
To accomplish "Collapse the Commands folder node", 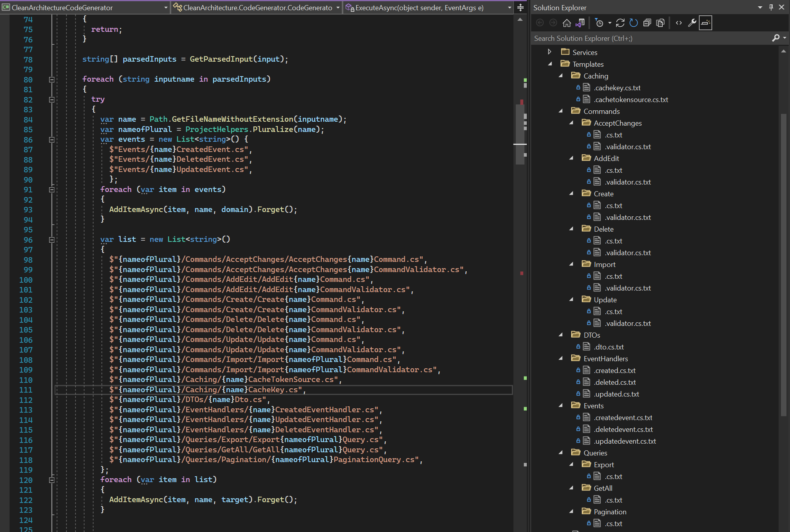I will (561, 111).
